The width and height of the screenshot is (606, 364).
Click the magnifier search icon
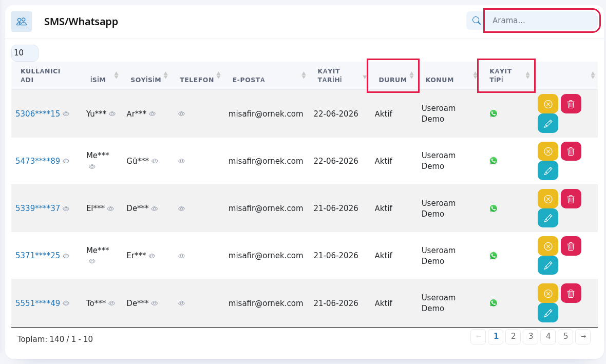coord(476,21)
